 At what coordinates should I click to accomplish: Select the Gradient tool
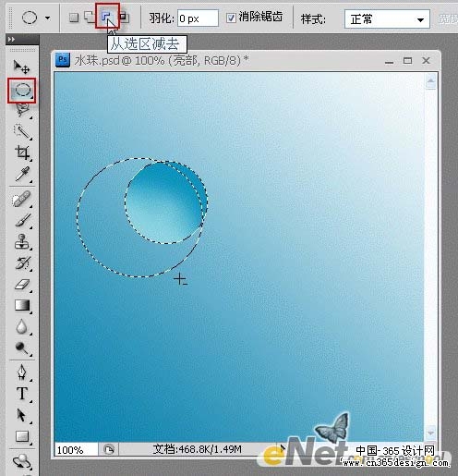pyautogui.click(x=22, y=305)
